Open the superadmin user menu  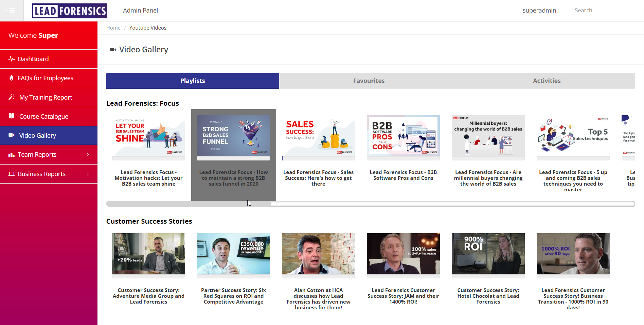pyautogui.click(x=539, y=11)
